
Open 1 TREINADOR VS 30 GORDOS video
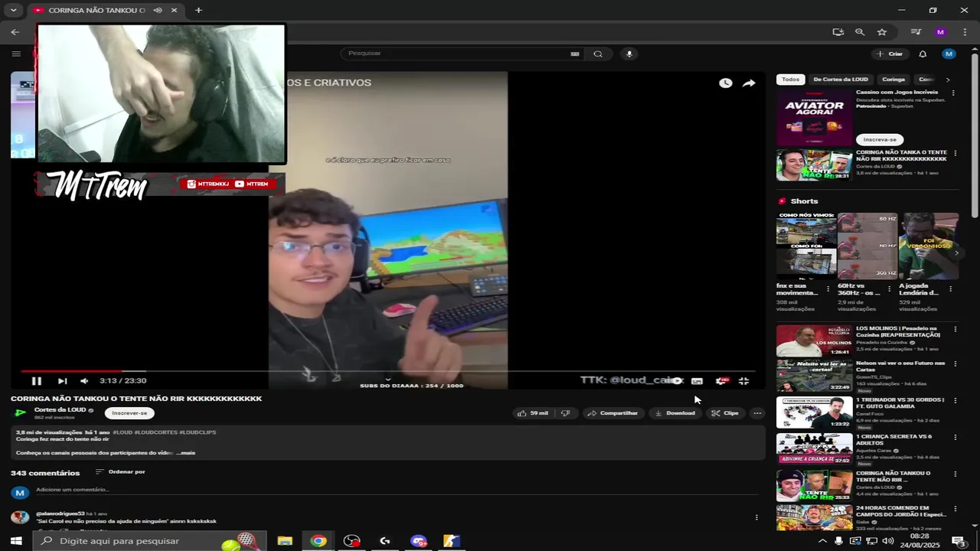[814, 412]
